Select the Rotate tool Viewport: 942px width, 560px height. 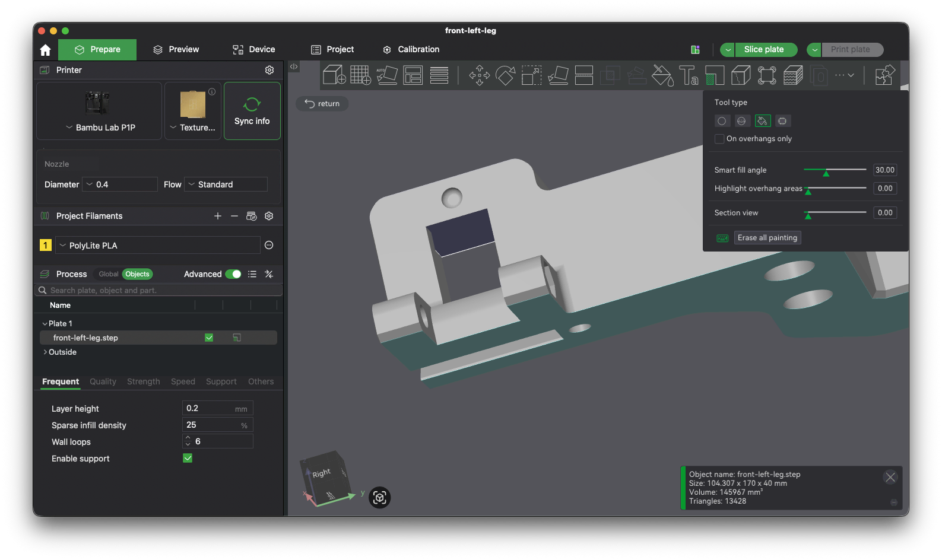tap(505, 75)
